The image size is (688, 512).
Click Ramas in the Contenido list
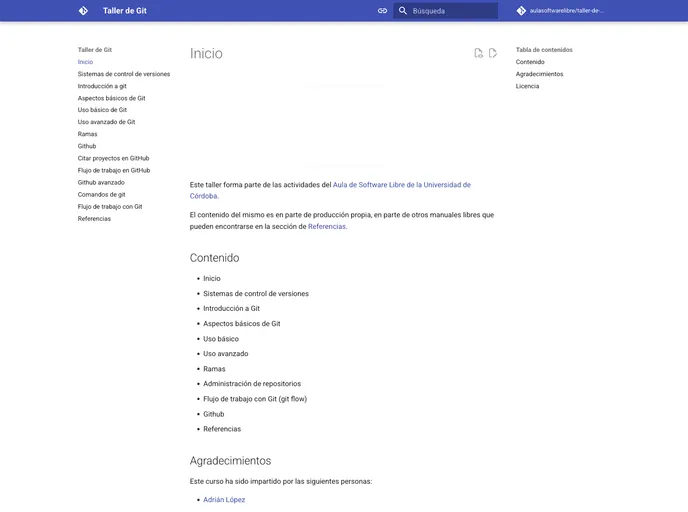(x=214, y=369)
